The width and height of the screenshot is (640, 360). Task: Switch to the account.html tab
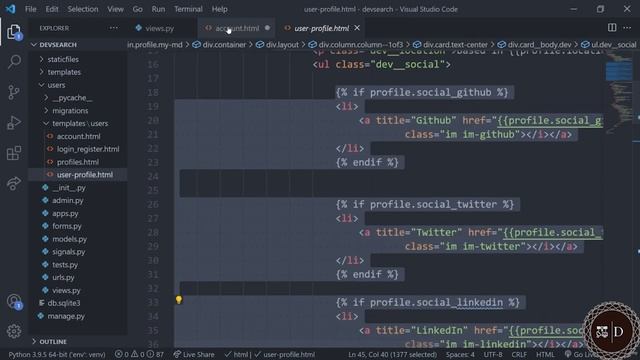(237, 28)
